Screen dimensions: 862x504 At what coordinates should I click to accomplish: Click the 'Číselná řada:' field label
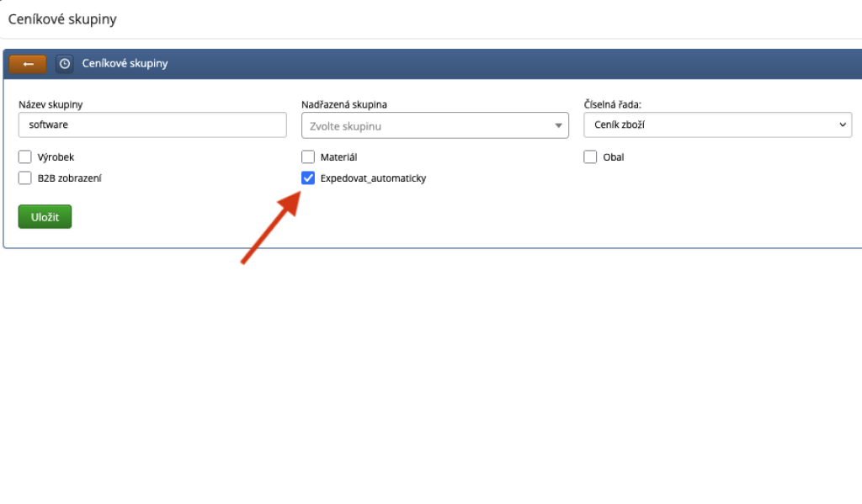[613, 104]
